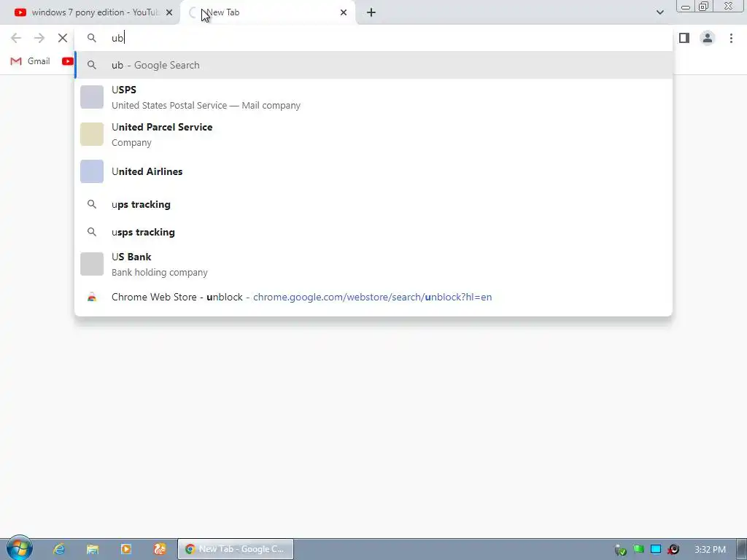Go forward with the forward arrow
Viewport: 747px width, 560px height.
(x=39, y=38)
